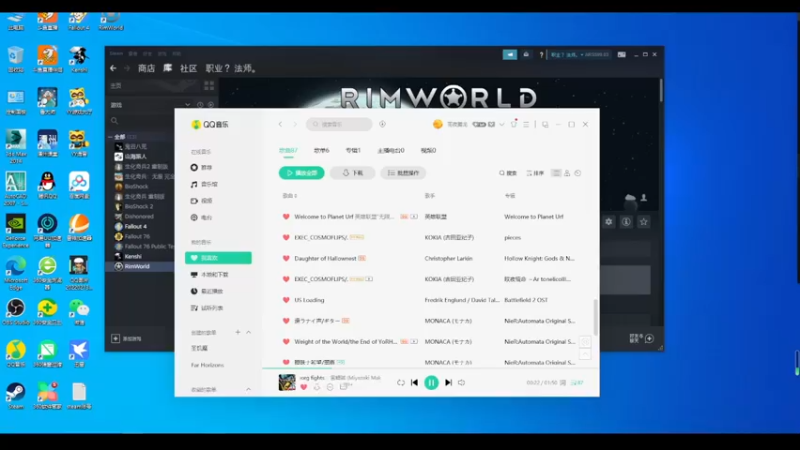
Task: Skip to next track in QQ Music
Action: (448, 382)
